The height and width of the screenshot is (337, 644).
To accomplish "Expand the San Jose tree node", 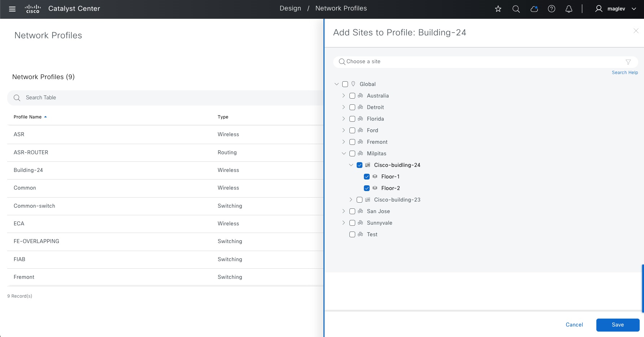I will (344, 211).
